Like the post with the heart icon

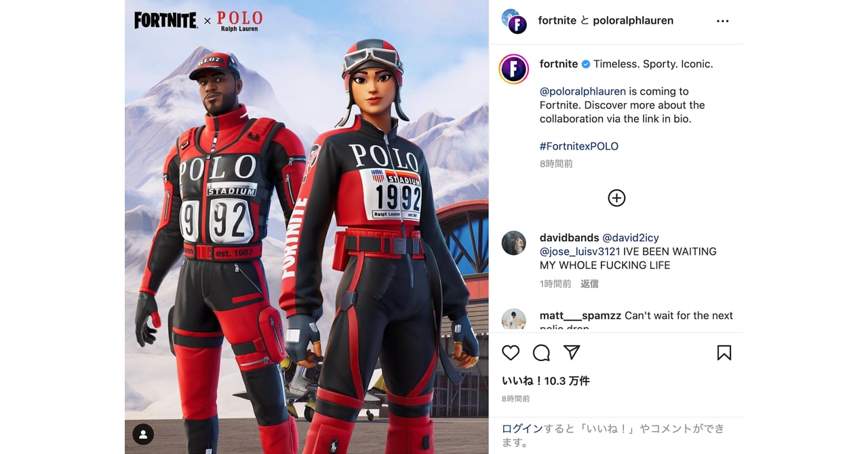coord(511,352)
